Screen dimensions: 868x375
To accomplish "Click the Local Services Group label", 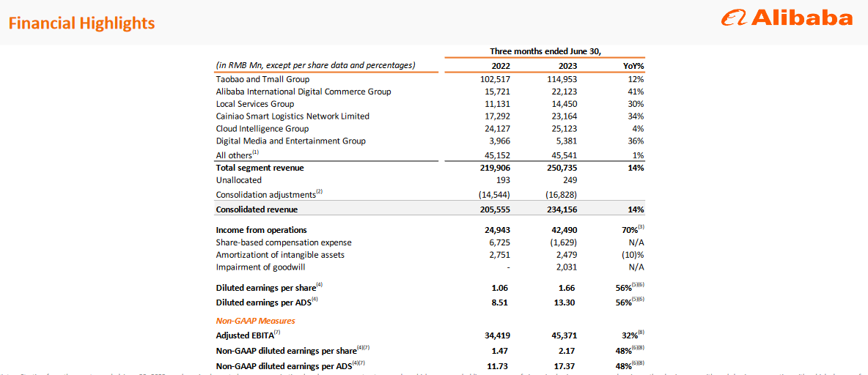I will click(x=255, y=104).
